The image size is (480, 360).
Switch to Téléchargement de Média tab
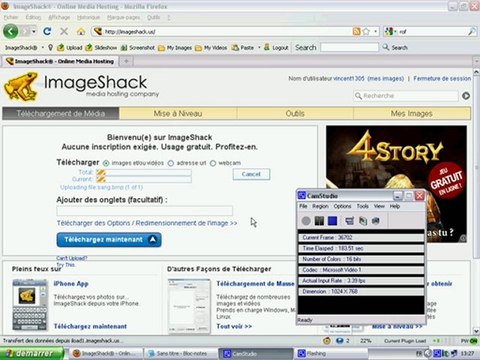(x=61, y=113)
